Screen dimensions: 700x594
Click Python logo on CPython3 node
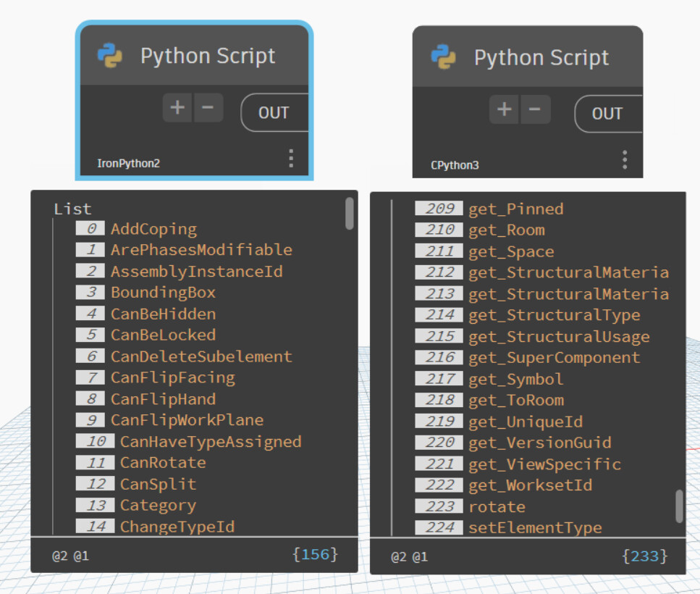tap(443, 57)
